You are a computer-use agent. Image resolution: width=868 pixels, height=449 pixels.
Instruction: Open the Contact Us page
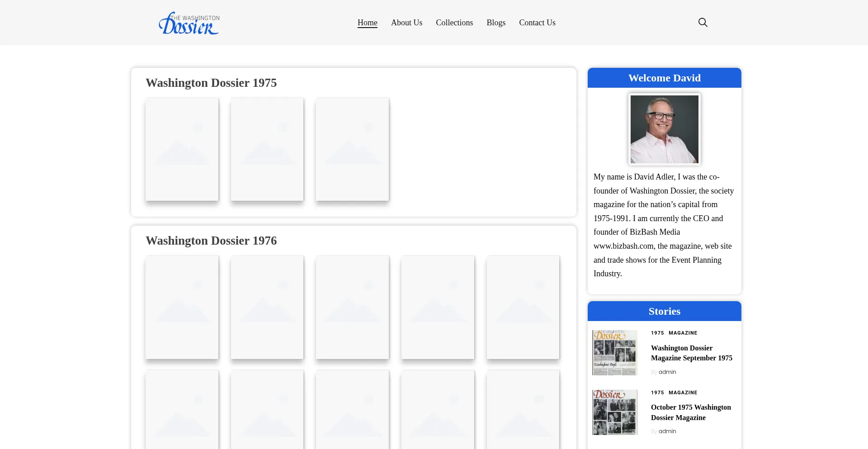pyautogui.click(x=537, y=23)
